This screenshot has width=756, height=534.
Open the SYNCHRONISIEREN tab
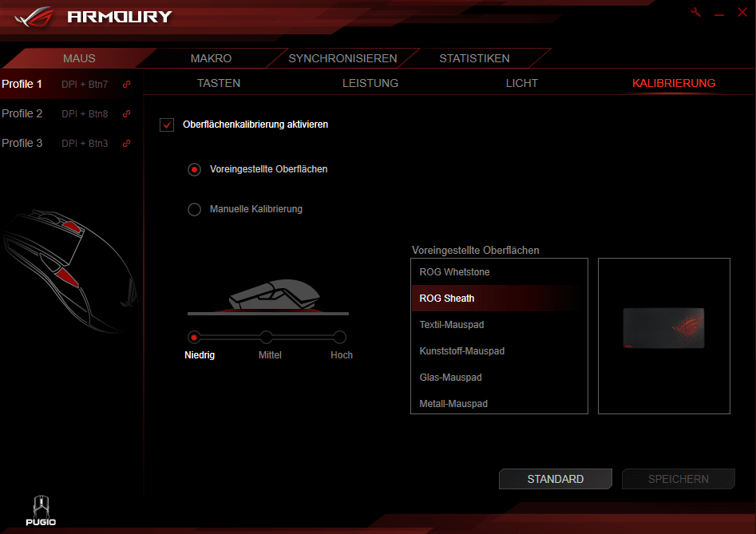[x=342, y=58]
